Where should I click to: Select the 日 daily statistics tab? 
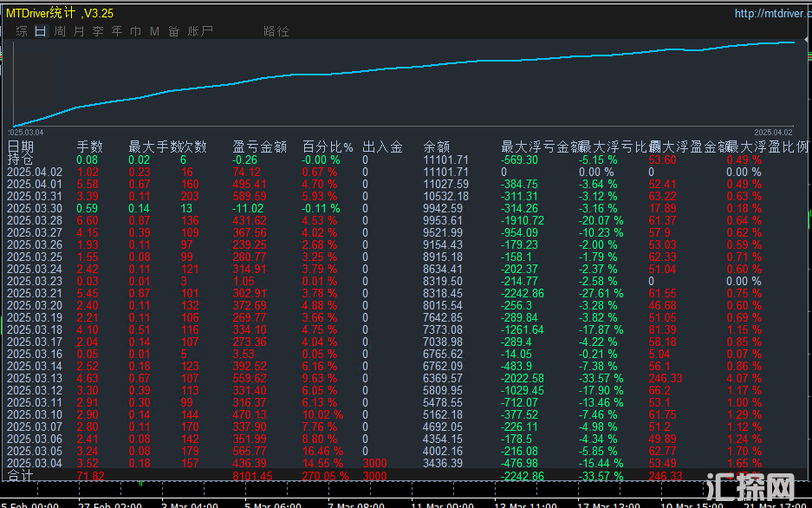pos(41,31)
